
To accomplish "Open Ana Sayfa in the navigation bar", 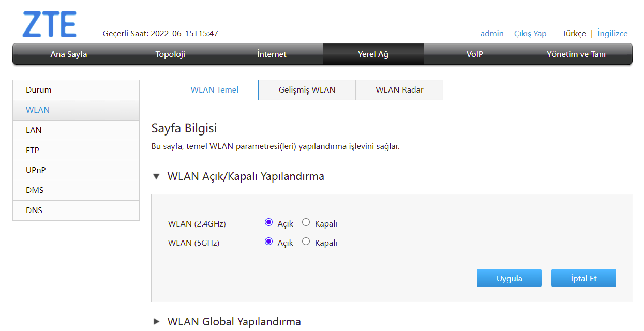I will point(68,54).
